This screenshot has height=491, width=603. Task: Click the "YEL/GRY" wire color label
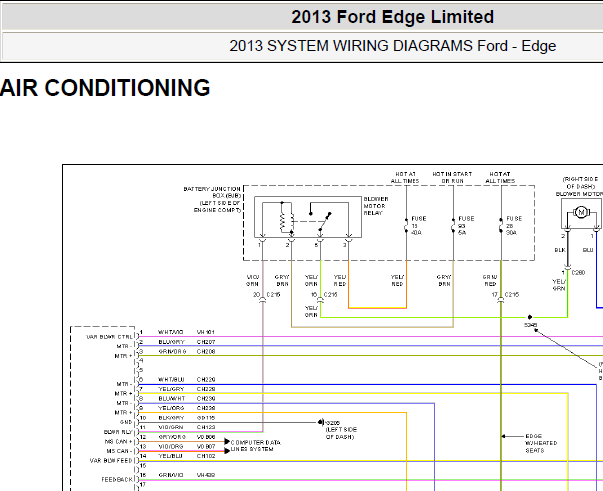click(171, 389)
